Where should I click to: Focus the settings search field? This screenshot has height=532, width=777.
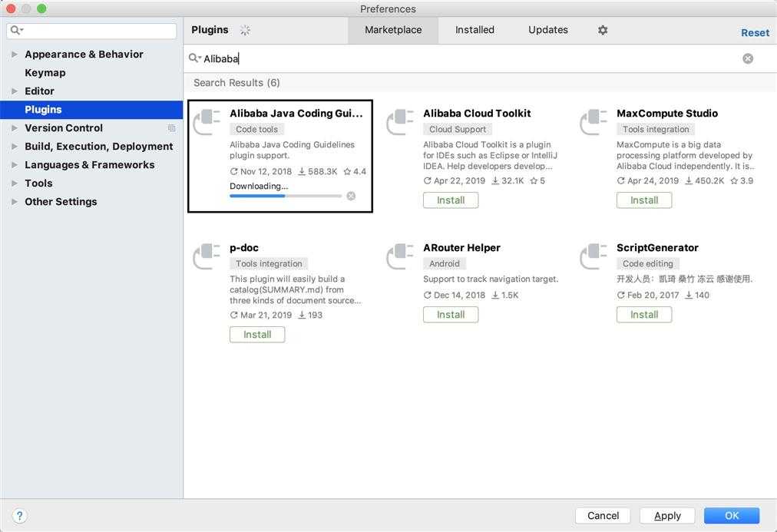(x=91, y=31)
